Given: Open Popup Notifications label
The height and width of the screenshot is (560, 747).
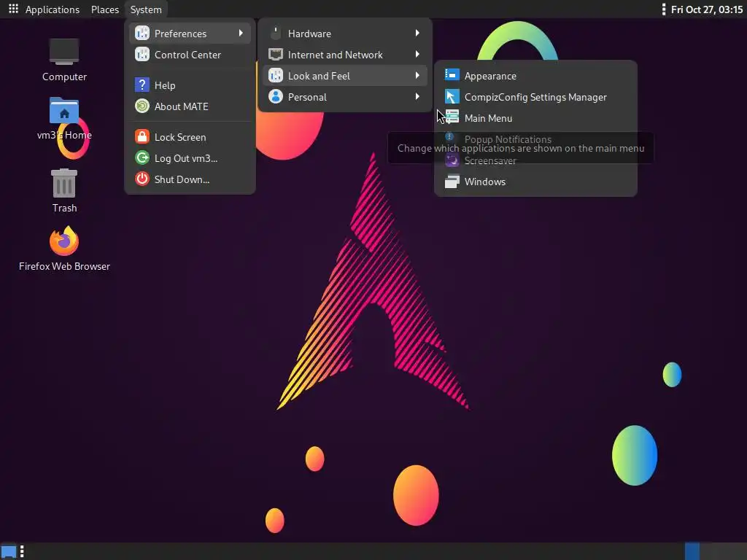Looking at the screenshot, I should click(x=508, y=139).
